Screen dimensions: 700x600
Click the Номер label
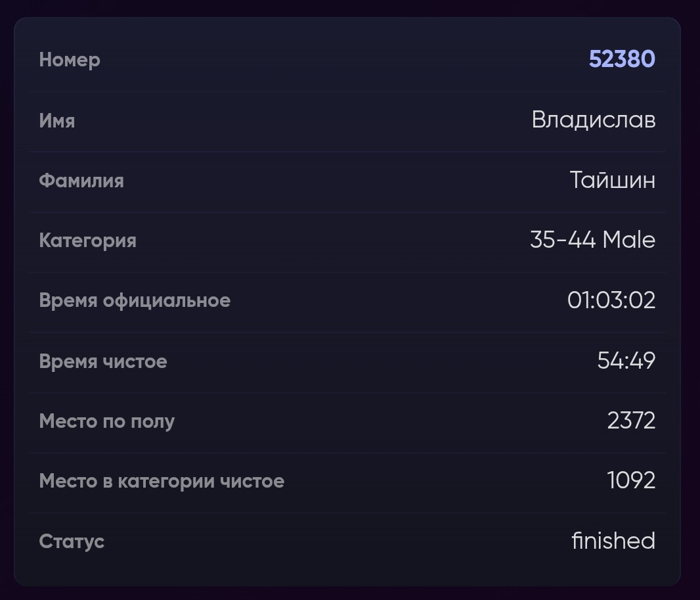[x=70, y=60]
